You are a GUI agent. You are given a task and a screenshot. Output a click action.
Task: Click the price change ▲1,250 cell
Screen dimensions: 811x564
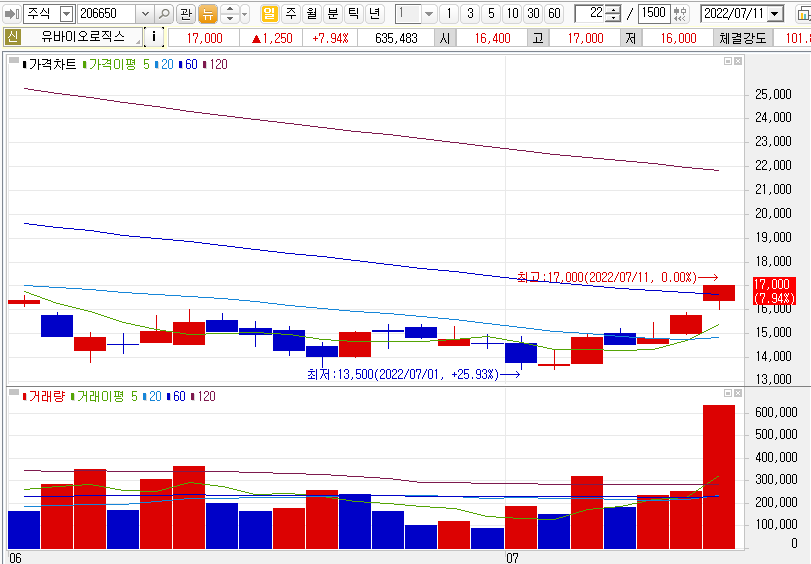(272, 38)
